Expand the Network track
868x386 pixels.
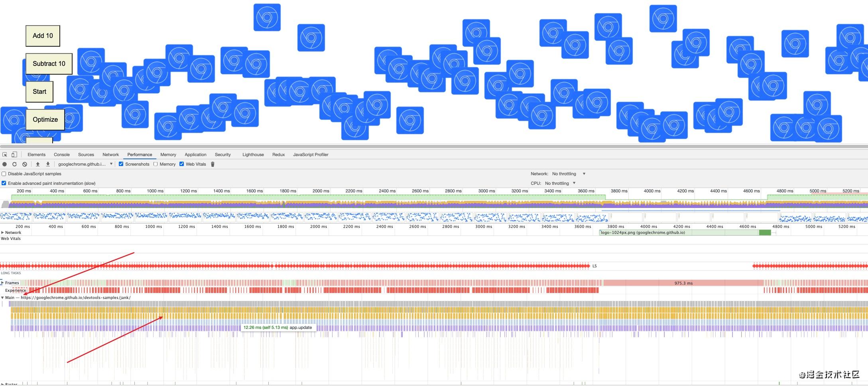point(3,232)
